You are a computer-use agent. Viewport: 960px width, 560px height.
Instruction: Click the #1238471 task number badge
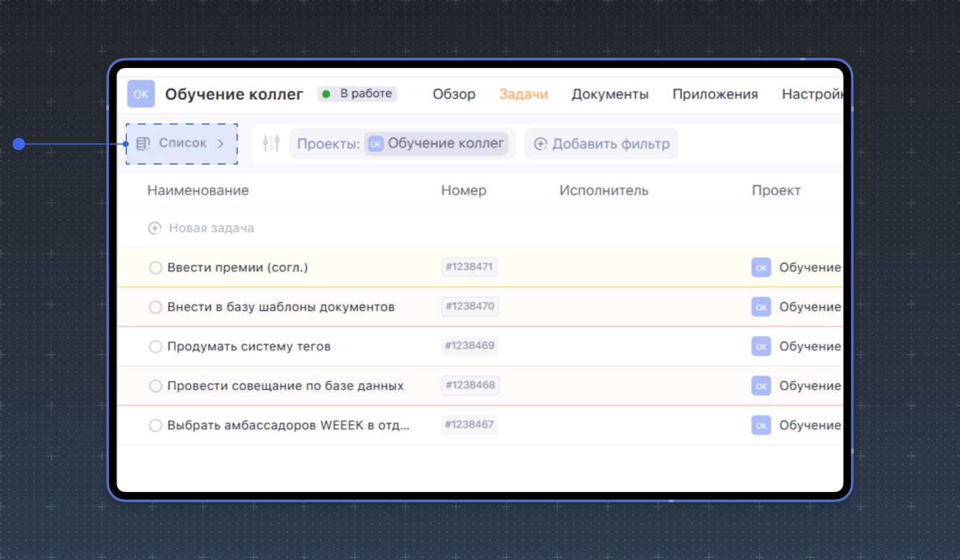[x=469, y=267]
